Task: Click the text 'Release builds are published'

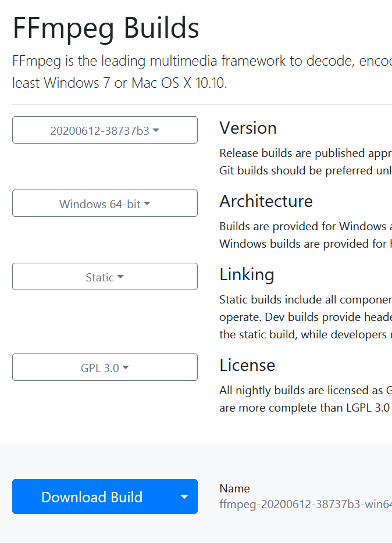Action: (x=293, y=153)
